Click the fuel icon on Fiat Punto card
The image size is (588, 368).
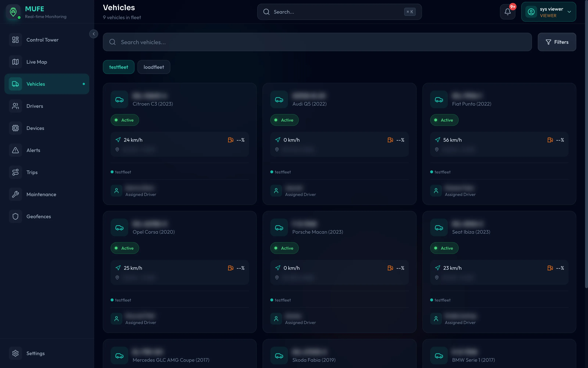coord(550,140)
